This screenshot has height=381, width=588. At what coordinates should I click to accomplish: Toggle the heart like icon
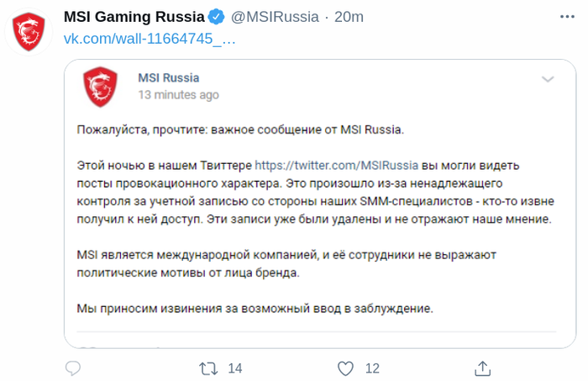click(x=345, y=368)
